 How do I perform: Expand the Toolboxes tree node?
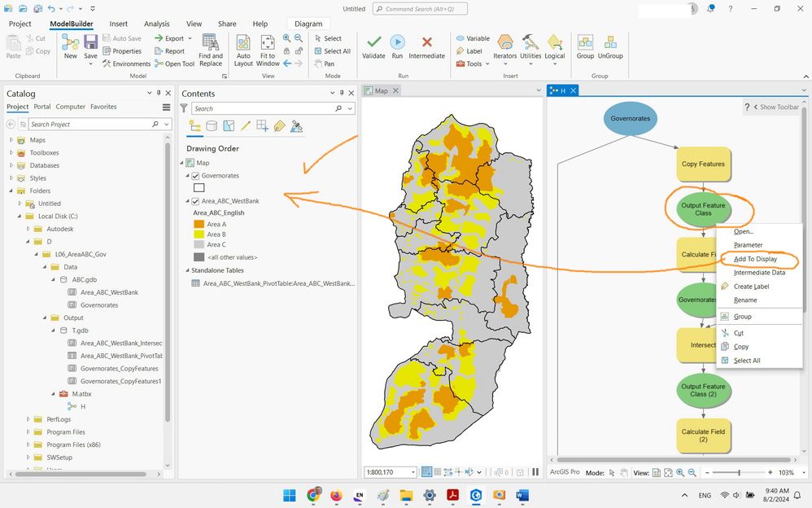[11, 153]
